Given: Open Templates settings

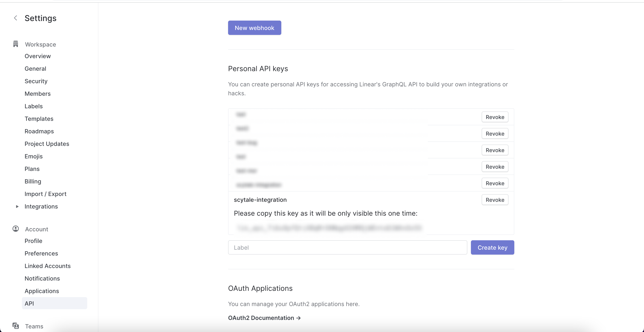Looking at the screenshot, I should 39,119.
